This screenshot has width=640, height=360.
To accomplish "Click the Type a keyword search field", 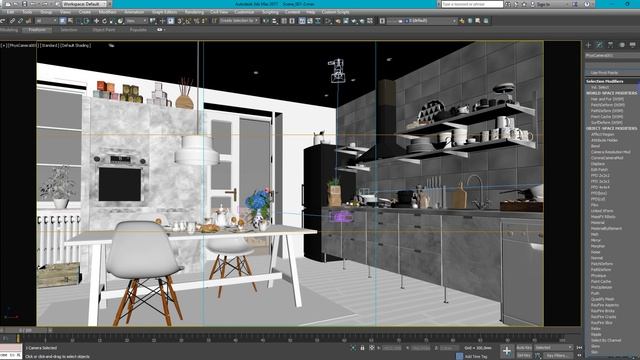I will [472, 4].
